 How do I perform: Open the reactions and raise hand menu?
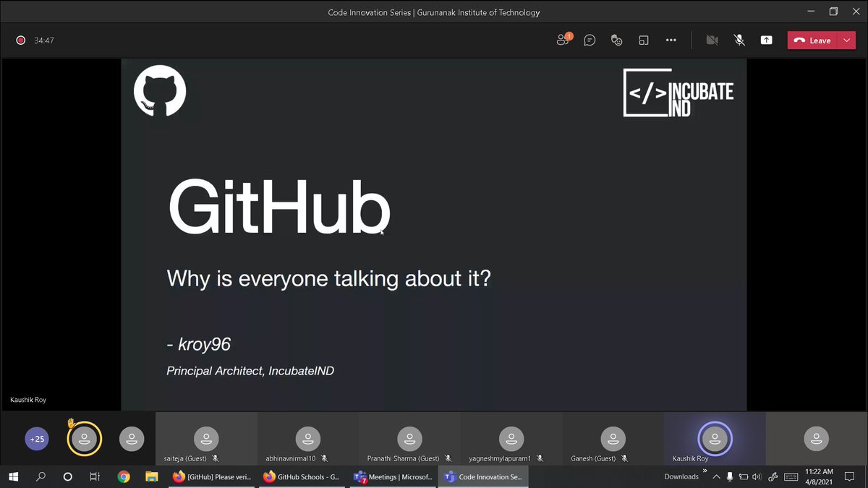pos(616,40)
